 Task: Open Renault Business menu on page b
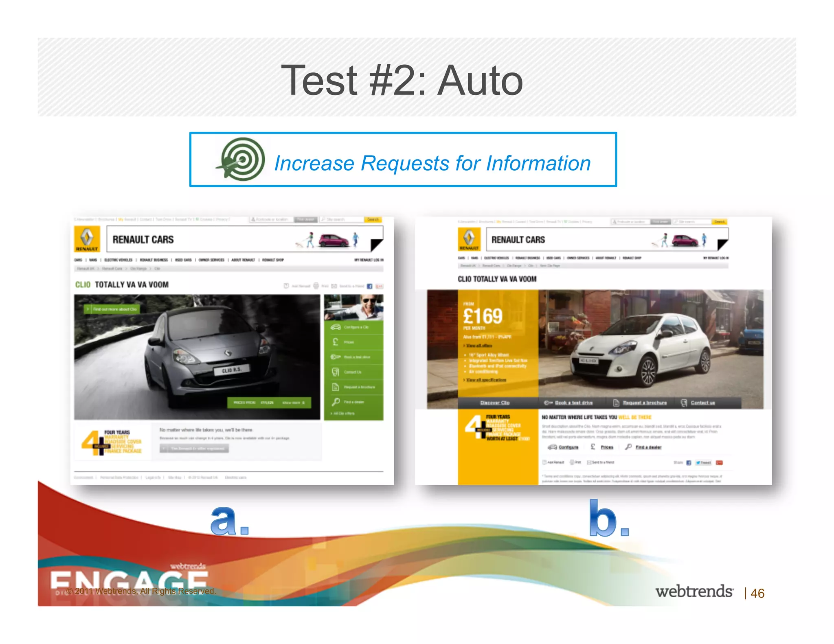click(x=527, y=258)
